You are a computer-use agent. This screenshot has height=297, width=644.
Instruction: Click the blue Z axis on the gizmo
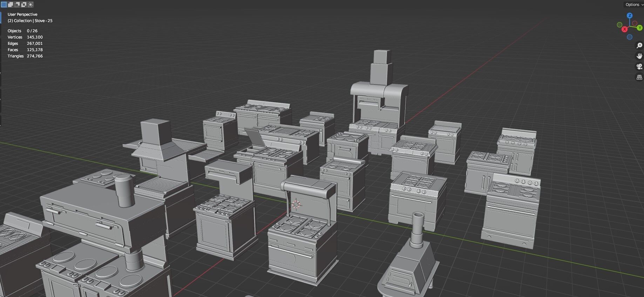tap(630, 16)
